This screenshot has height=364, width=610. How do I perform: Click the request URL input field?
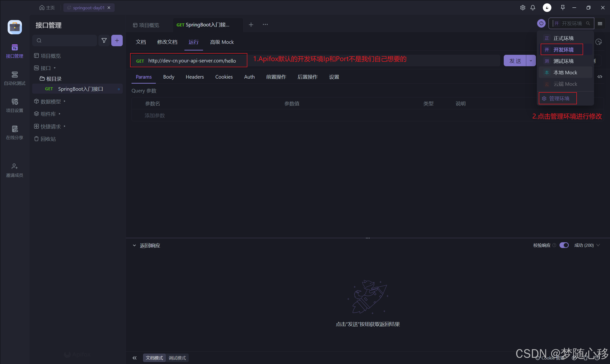pyautogui.click(x=192, y=61)
